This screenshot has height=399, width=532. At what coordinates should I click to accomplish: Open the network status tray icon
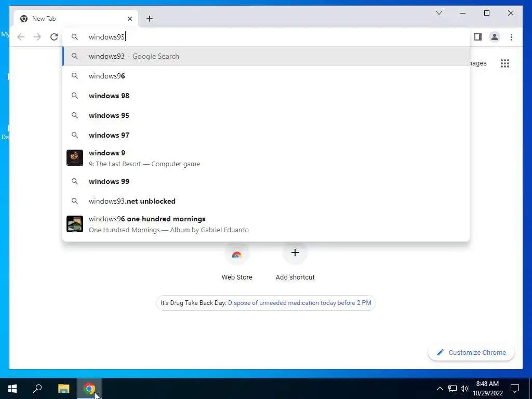pyautogui.click(x=453, y=389)
